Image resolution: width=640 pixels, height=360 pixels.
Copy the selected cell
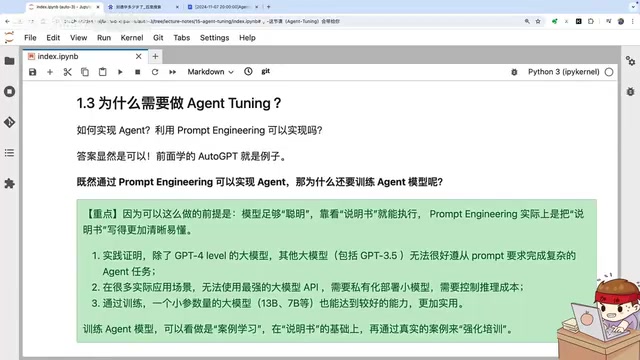[x=85, y=72]
